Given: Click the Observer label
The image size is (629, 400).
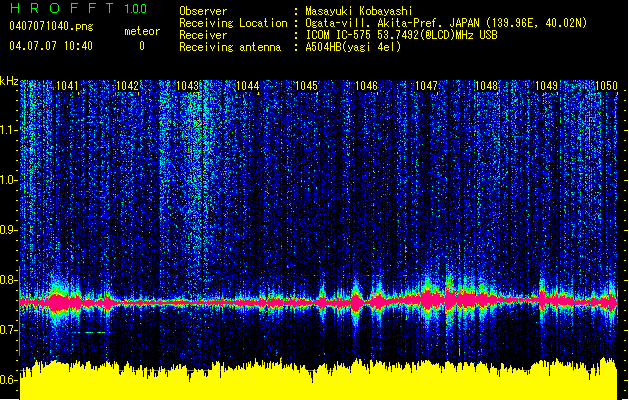Looking at the screenshot, I should tap(203, 11).
